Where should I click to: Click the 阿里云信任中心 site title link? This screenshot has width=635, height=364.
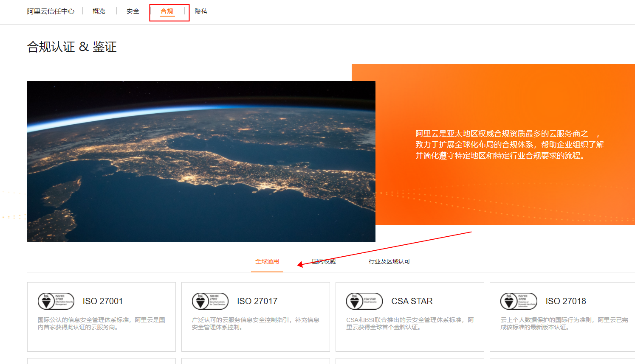(51, 11)
